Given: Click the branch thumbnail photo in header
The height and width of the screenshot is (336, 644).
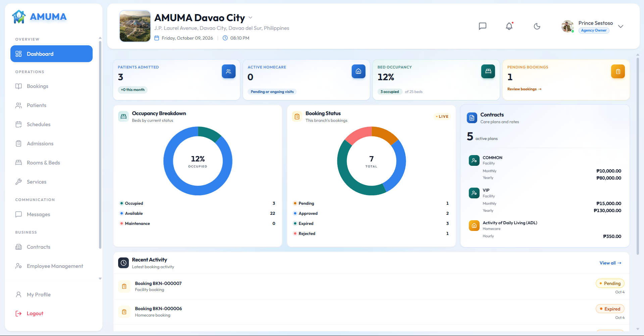Looking at the screenshot, I should 135,26.
